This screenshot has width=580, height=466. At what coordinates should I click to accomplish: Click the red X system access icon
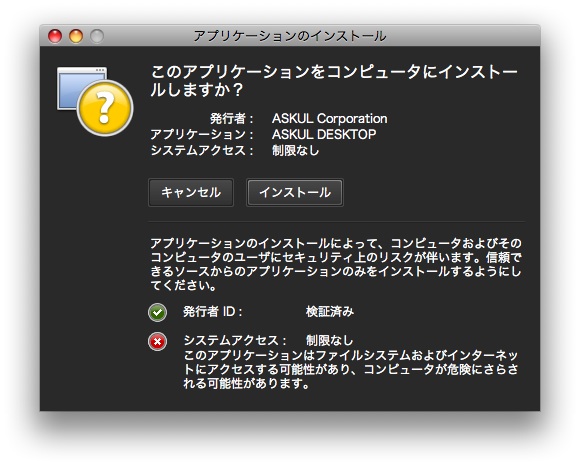(157, 341)
